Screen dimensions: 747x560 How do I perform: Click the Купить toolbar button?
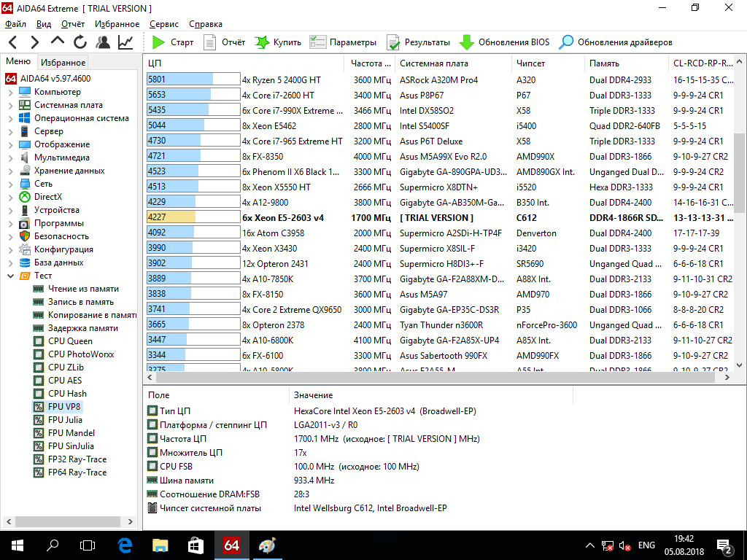pos(278,42)
